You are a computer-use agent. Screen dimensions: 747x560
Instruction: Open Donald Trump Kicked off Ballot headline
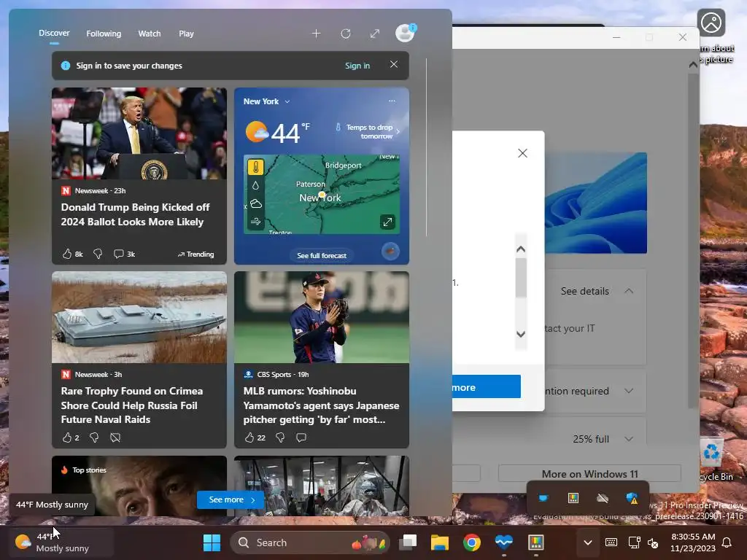coord(135,214)
